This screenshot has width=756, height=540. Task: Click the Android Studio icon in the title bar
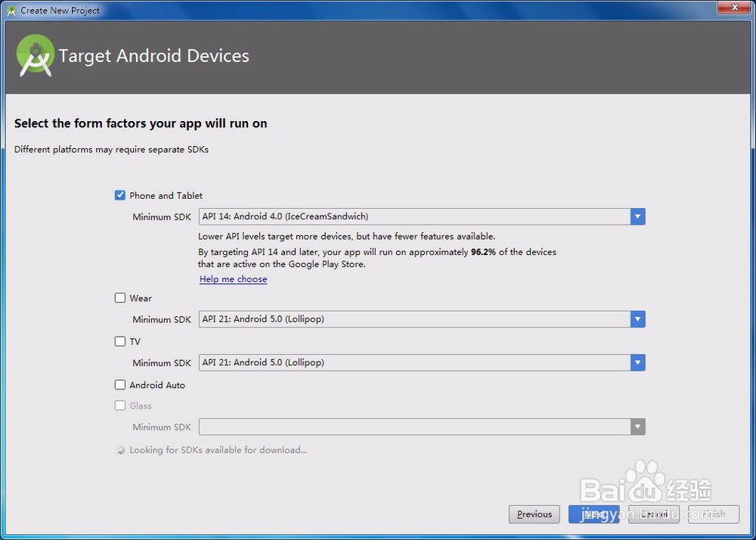[x=11, y=10]
